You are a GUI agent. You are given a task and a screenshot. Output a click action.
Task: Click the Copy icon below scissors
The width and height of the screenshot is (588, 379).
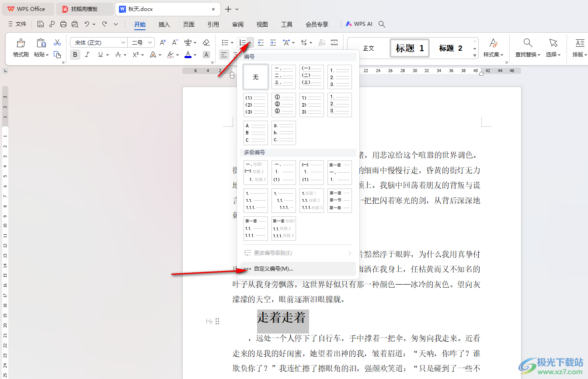pyautogui.click(x=57, y=55)
